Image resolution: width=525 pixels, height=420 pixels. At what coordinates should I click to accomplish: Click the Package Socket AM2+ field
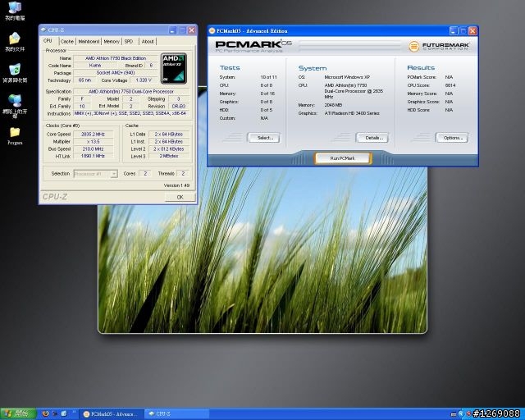(x=116, y=73)
